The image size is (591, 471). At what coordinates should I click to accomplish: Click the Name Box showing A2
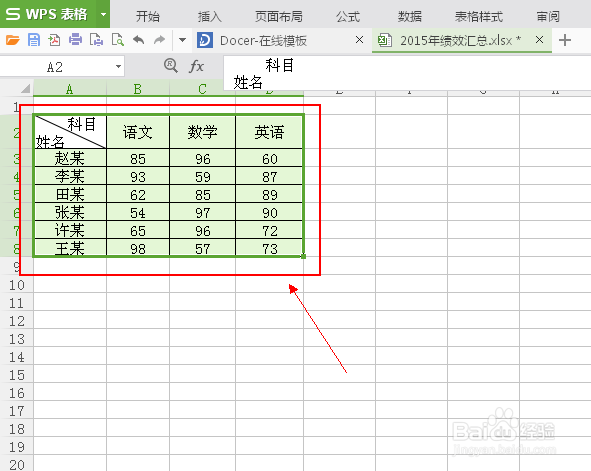coord(55,67)
